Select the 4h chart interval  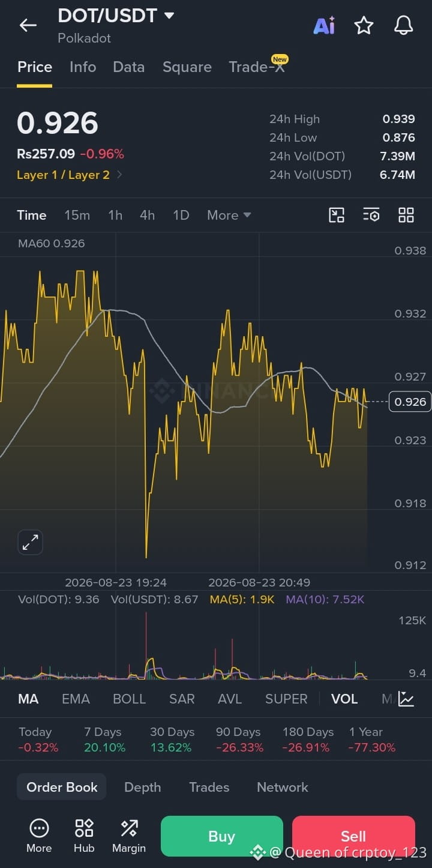147,215
